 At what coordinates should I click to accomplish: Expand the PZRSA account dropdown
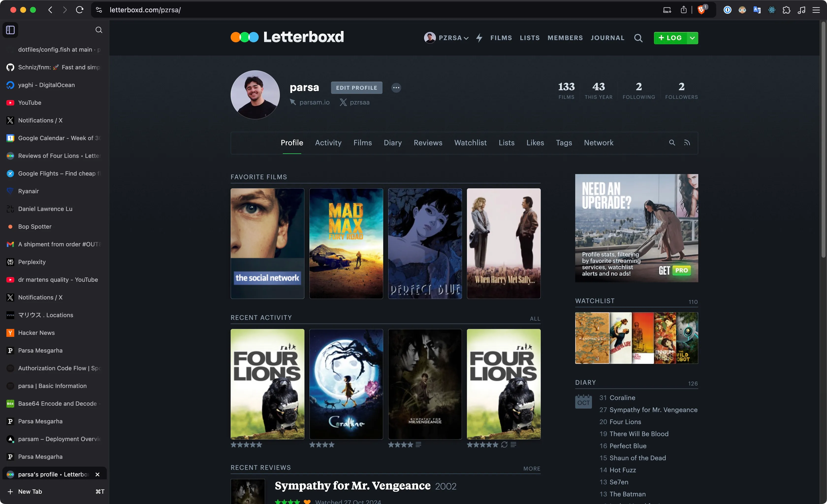[447, 38]
